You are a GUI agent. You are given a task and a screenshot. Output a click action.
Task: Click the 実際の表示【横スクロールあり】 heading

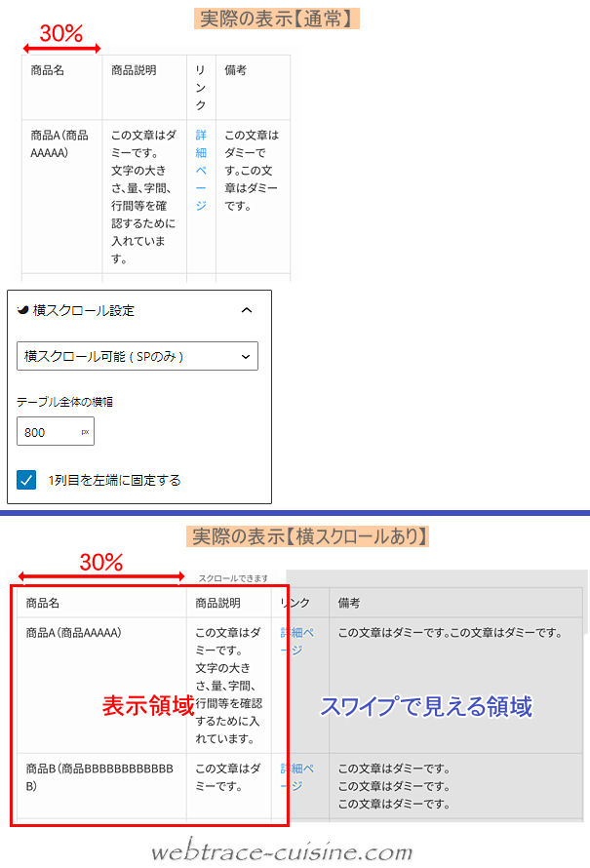click(308, 535)
